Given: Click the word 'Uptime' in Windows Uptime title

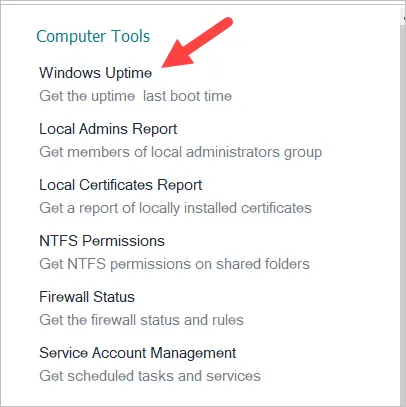Looking at the screenshot, I should pos(128,74).
